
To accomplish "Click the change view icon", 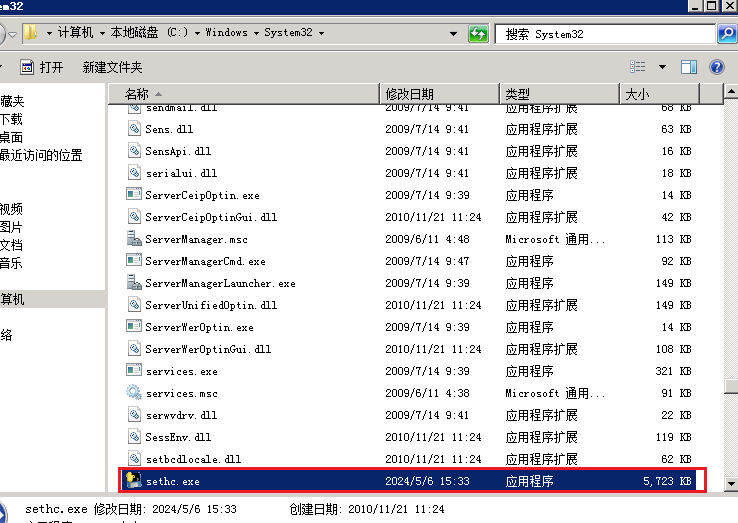I will pyautogui.click(x=638, y=67).
